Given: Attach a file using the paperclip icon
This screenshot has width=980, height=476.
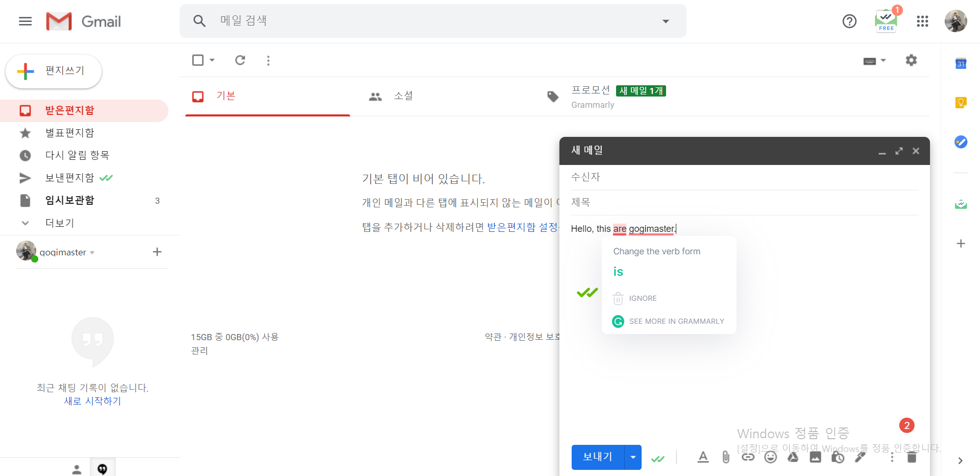Looking at the screenshot, I should click(x=725, y=457).
